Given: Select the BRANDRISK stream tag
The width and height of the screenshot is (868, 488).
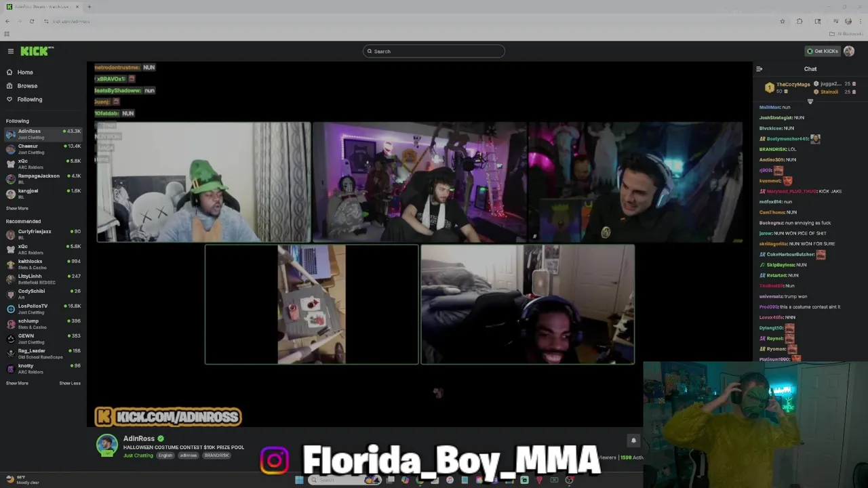Looking at the screenshot, I should point(216,455).
